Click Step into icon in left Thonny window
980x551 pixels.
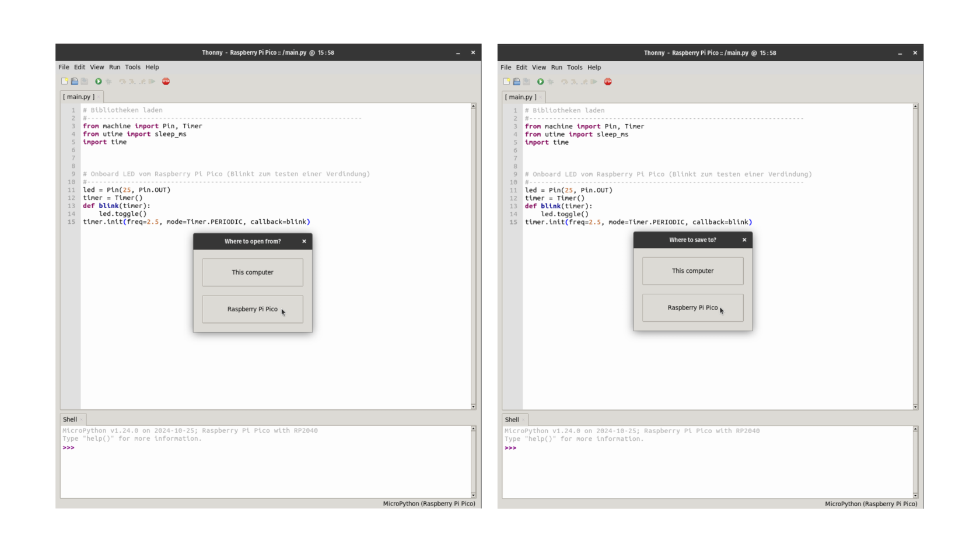point(132,82)
